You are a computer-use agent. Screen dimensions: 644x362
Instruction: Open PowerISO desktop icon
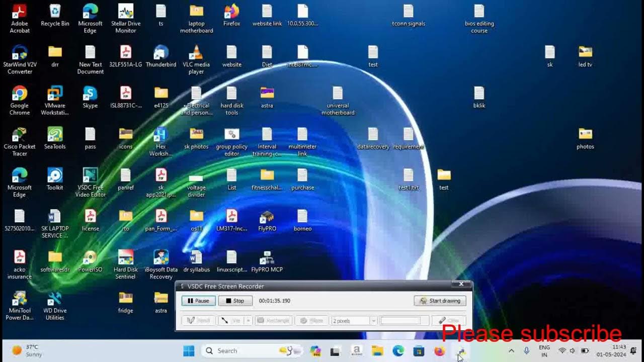[x=90, y=260]
